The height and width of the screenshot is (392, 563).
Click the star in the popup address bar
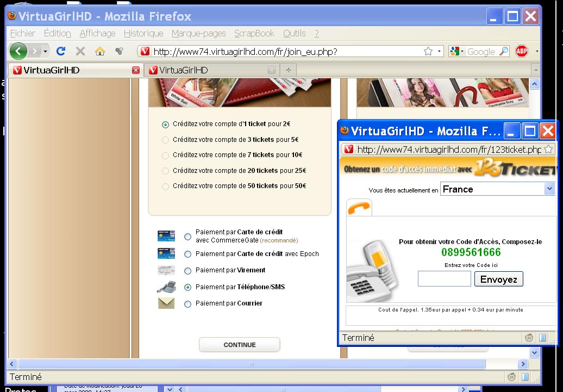(x=548, y=149)
